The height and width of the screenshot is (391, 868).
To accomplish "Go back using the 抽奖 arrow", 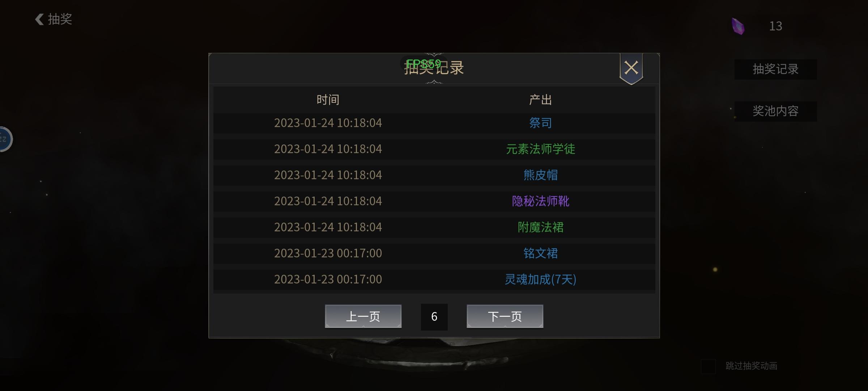I will click(x=54, y=19).
